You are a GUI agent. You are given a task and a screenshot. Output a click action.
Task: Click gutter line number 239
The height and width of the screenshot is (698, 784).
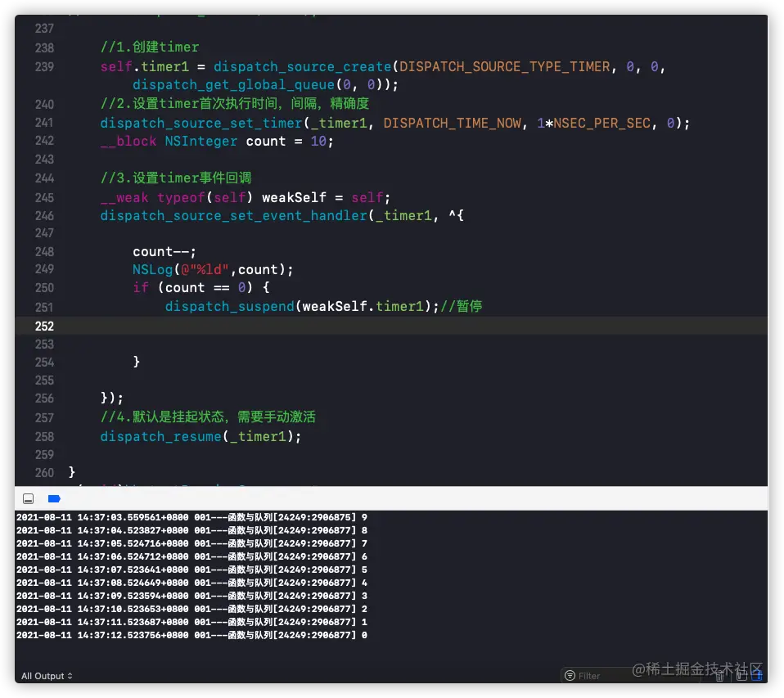pos(44,66)
